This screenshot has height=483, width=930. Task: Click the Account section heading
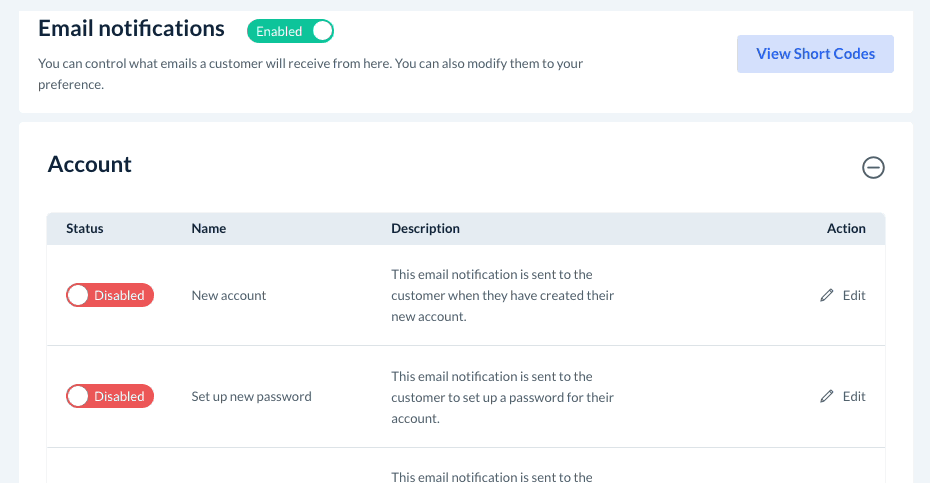[x=90, y=165]
